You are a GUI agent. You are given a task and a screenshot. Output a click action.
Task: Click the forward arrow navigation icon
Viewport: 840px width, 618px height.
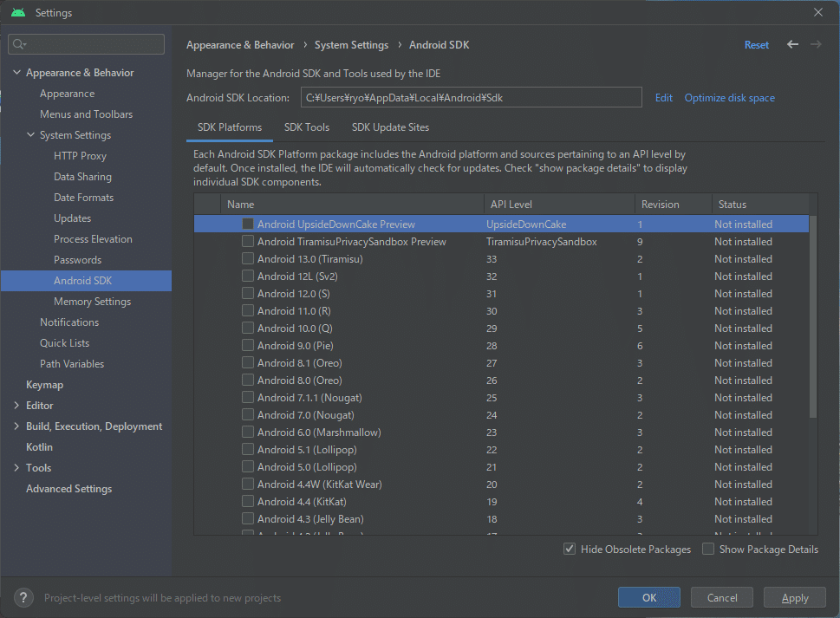click(816, 44)
